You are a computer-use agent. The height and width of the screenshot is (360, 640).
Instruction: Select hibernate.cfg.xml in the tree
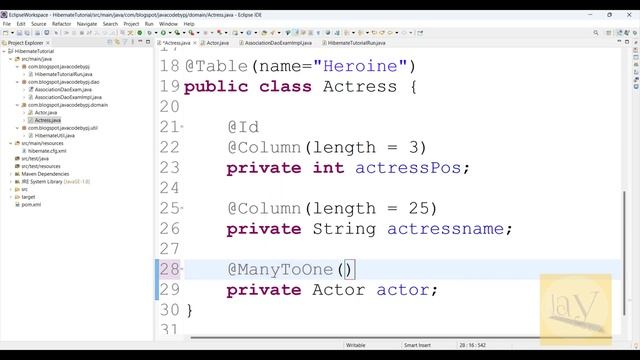click(47, 151)
